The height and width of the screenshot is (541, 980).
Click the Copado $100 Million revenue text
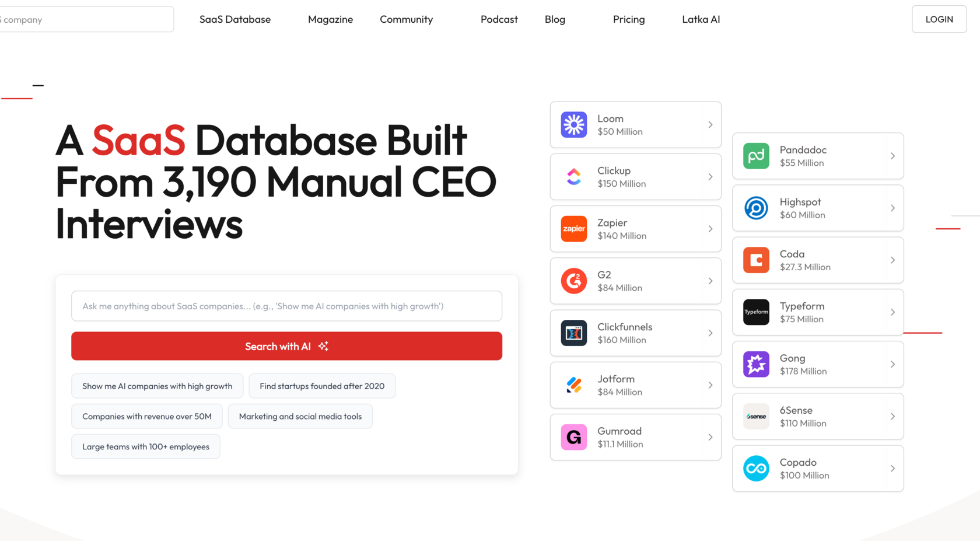[804, 476]
